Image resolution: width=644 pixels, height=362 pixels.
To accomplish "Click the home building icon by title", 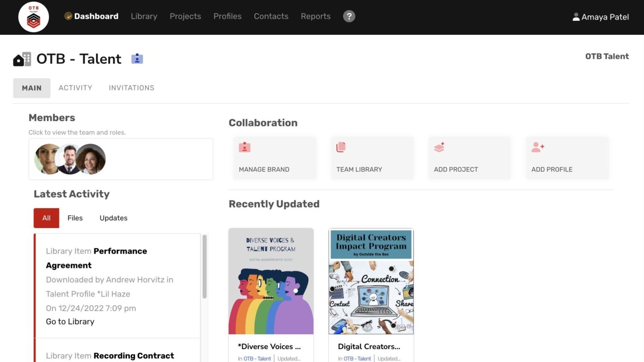I will [22, 59].
